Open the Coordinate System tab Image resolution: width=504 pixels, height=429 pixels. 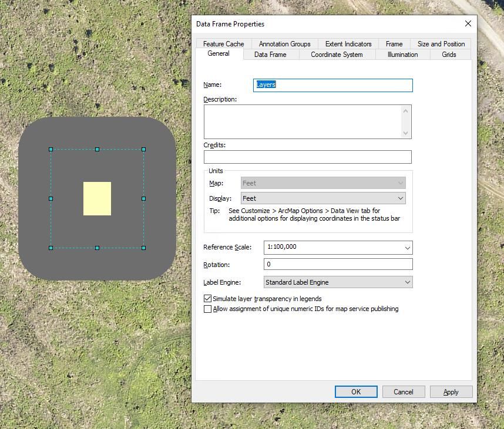click(x=337, y=55)
